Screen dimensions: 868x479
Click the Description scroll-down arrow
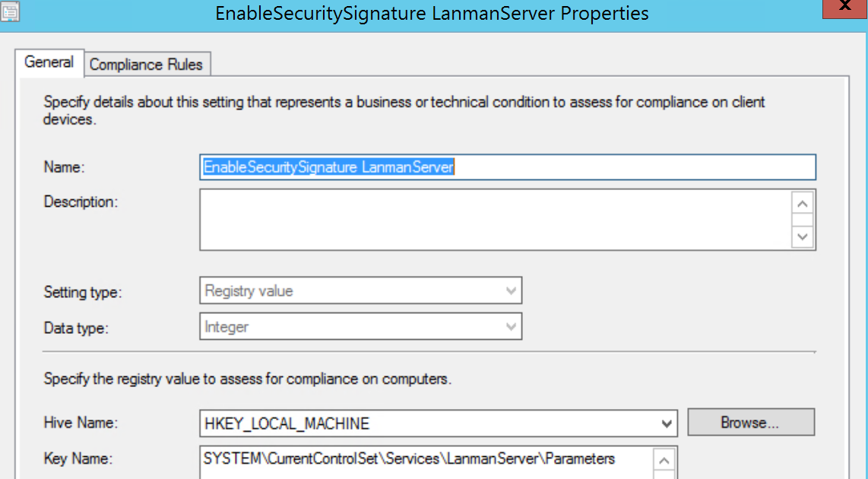pyautogui.click(x=803, y=238)
